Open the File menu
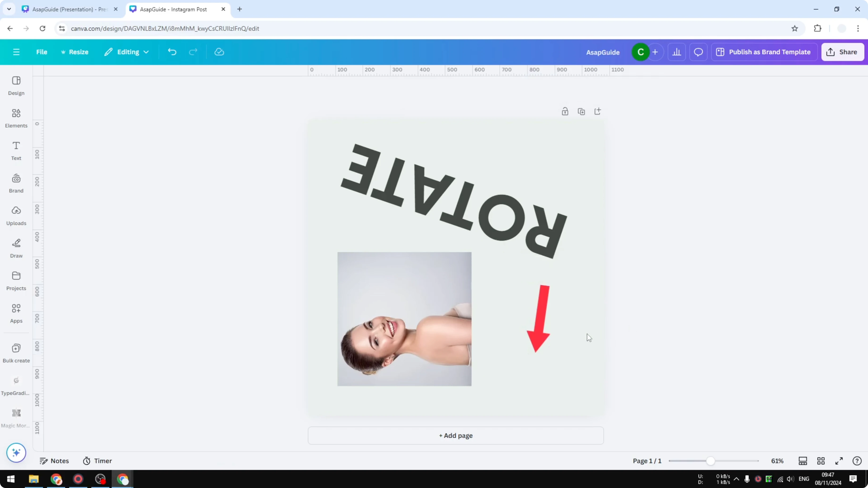This screenshot has height=488, width=868. [x=42, y=52]
